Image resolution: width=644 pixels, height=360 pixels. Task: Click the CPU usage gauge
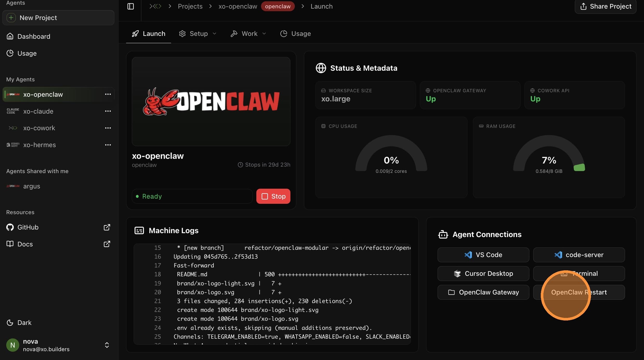pyautogui.click(x=391, y=153)
